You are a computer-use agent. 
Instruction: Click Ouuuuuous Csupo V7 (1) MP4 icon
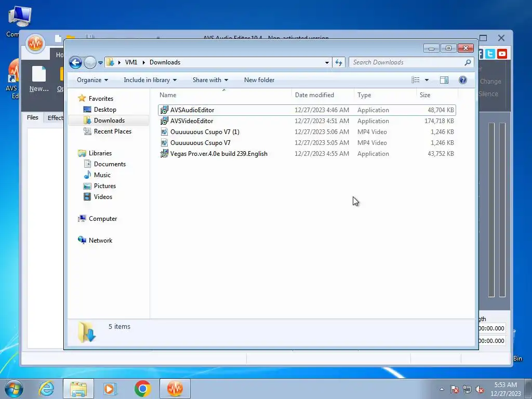(x=164, y=131)
